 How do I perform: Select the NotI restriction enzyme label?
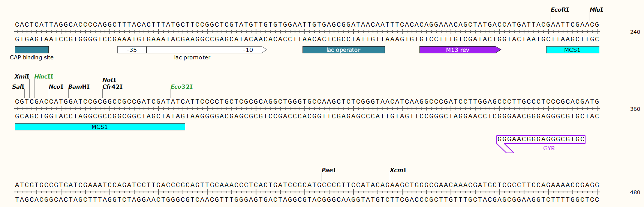click(109, 80)
